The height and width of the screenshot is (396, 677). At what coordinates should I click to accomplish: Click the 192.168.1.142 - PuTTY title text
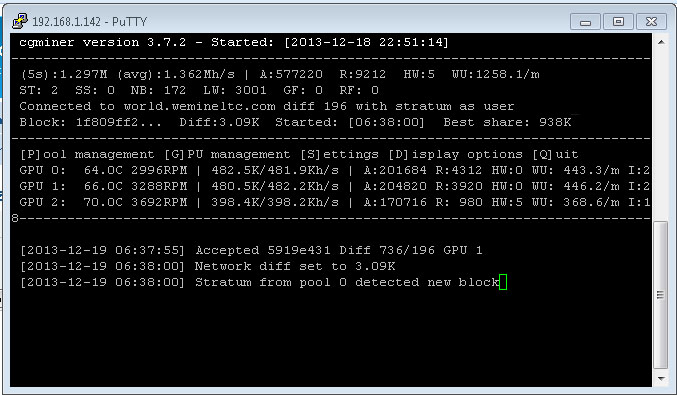[89, 22]
